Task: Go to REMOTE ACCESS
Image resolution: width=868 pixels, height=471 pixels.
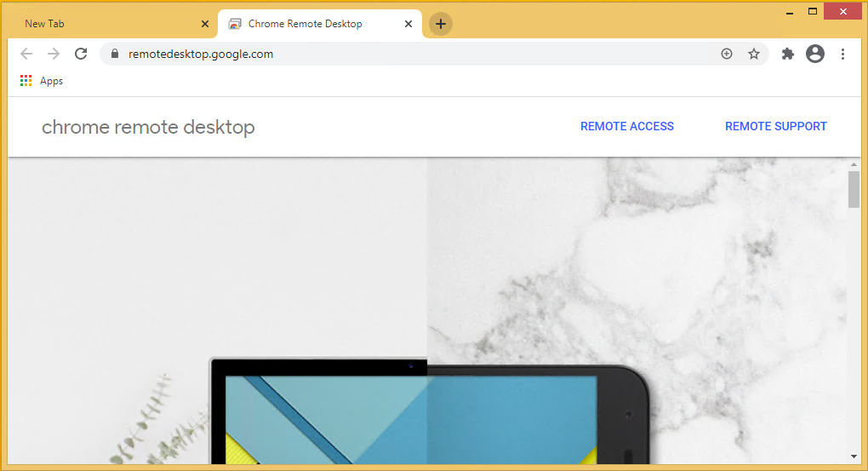Action: coord(627,126)
